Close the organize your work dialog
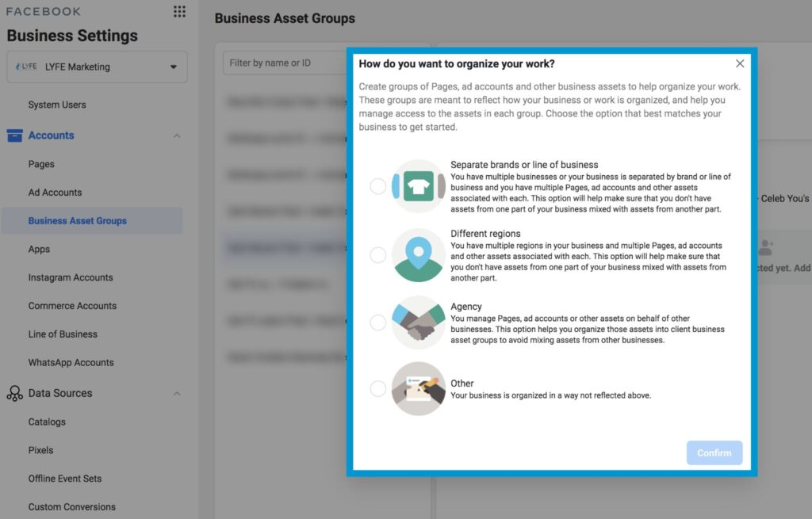The image size is (812, 519). (740, 63)
